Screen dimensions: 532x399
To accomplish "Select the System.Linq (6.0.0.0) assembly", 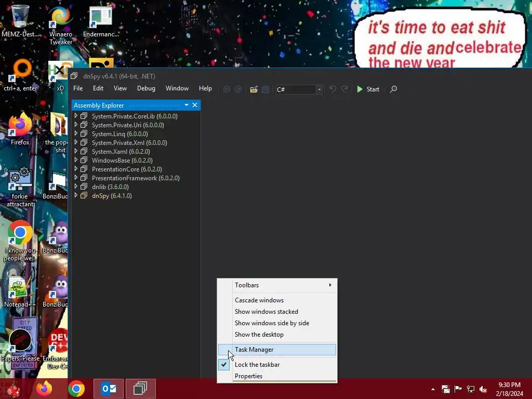I will tap(120, 134).
